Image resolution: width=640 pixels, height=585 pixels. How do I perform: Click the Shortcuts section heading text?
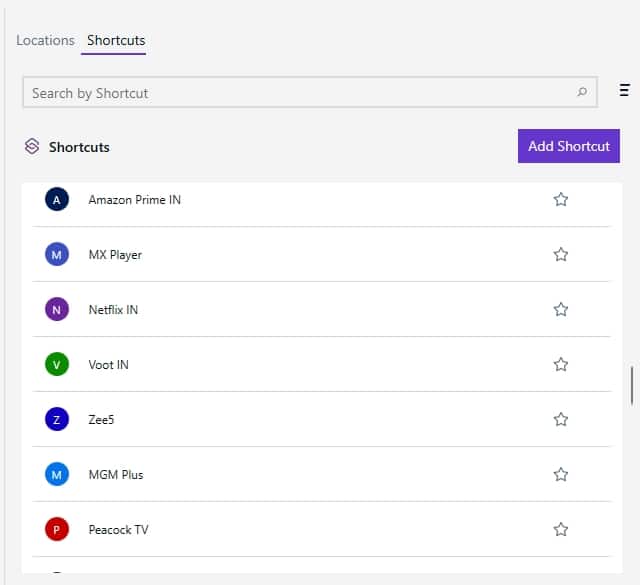coord(79,147)
